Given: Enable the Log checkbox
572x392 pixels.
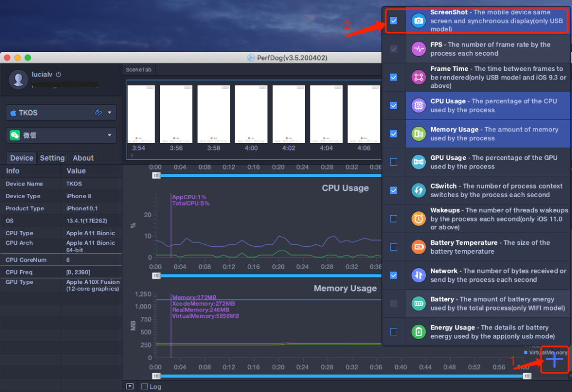Looking at the screenshot, I should coord(145,386).
